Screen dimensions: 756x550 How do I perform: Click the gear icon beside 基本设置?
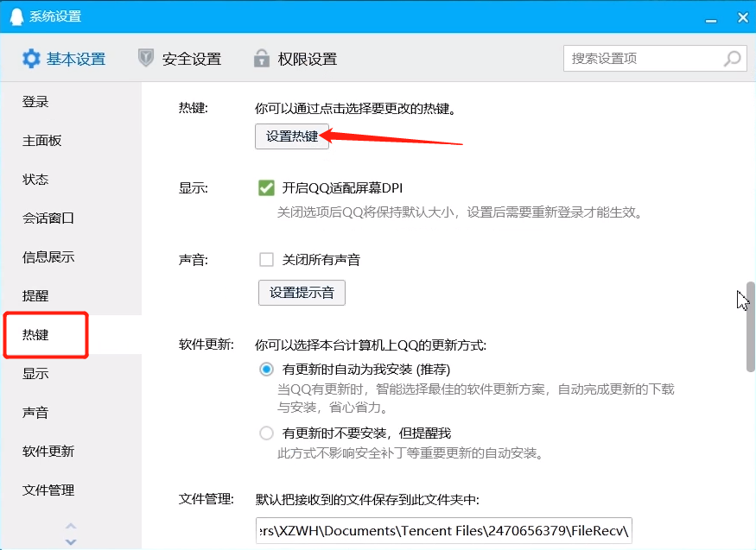point(31,58)
